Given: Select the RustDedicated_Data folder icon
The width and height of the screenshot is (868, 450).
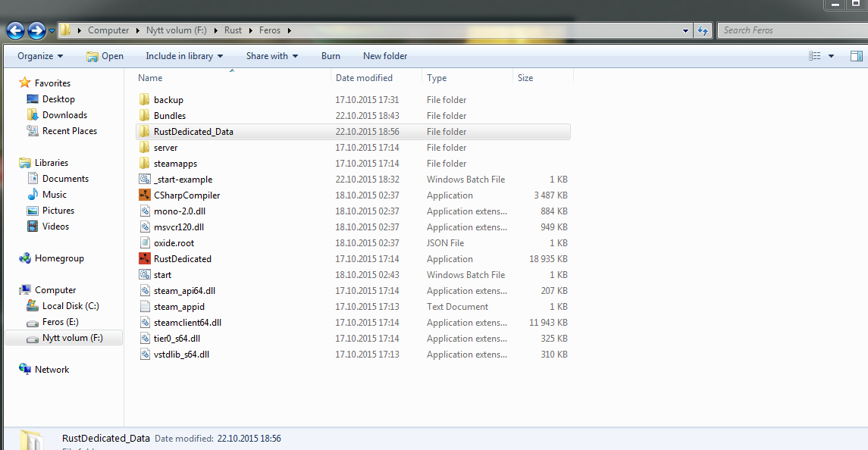Looking at the screenshot, I should pos(145,132).
